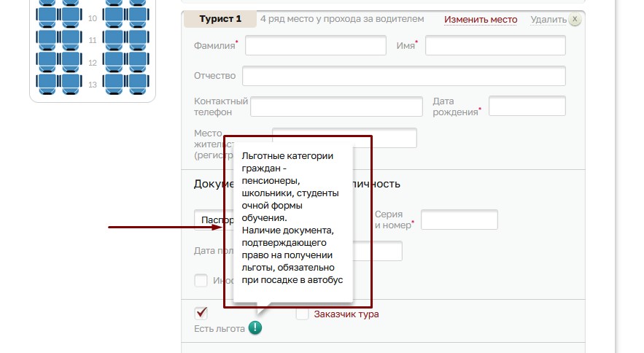Open the Паспорт document type dropdown
This screenshot has height=353, width=644.
213,220
